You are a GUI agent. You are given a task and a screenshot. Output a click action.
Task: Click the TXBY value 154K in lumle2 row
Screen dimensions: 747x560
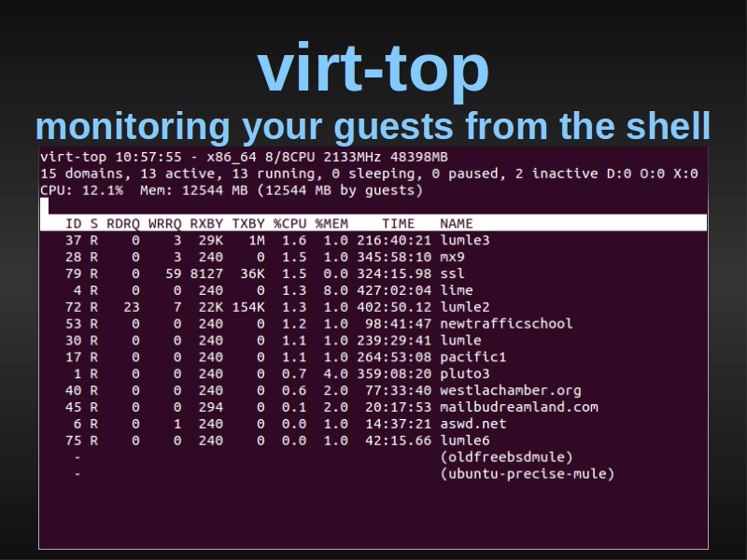(248, 307)
